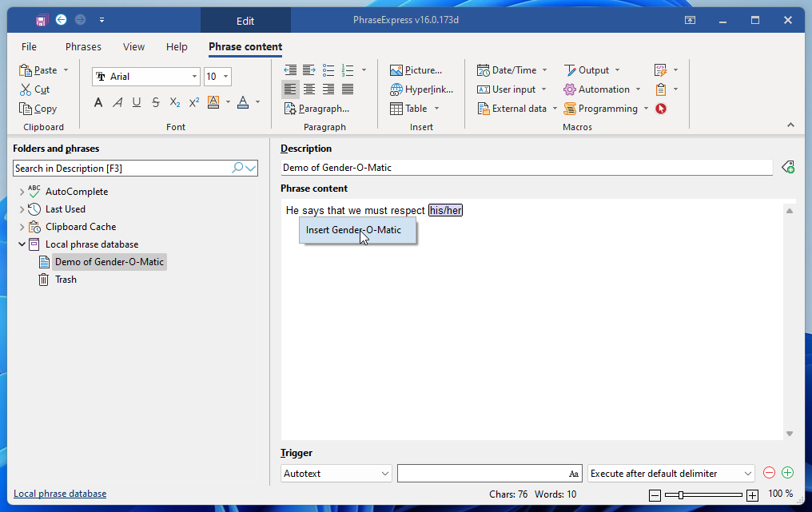This screenshot has height=512, width=812.
Task: Click the Local phrase database link
Action: tap(60, 494)
